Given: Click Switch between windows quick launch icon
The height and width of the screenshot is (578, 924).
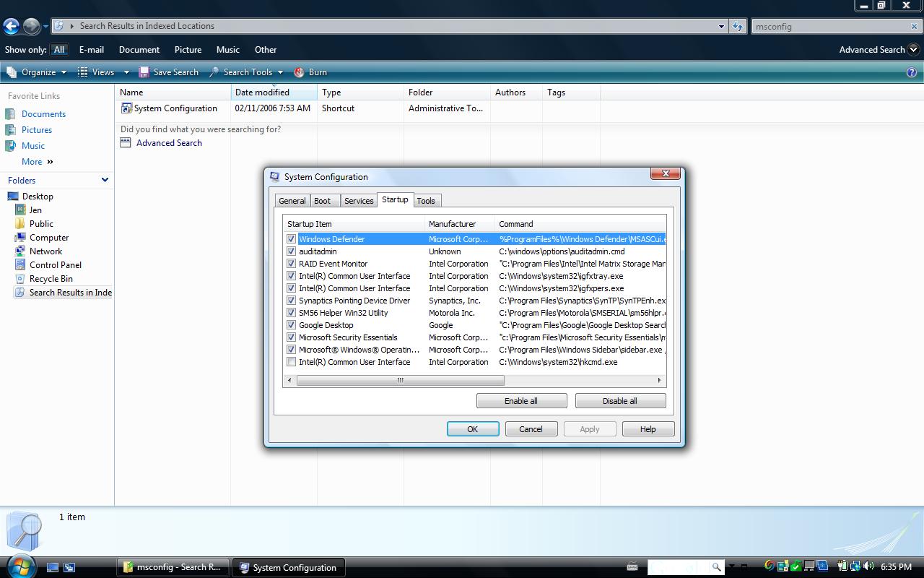Looking at the screenshot, I should [69, 568].
